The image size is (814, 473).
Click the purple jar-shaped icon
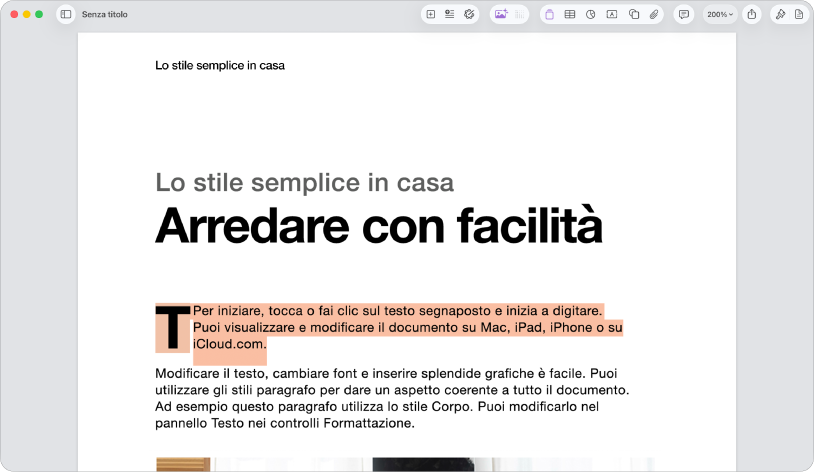(x=549, y=15)
